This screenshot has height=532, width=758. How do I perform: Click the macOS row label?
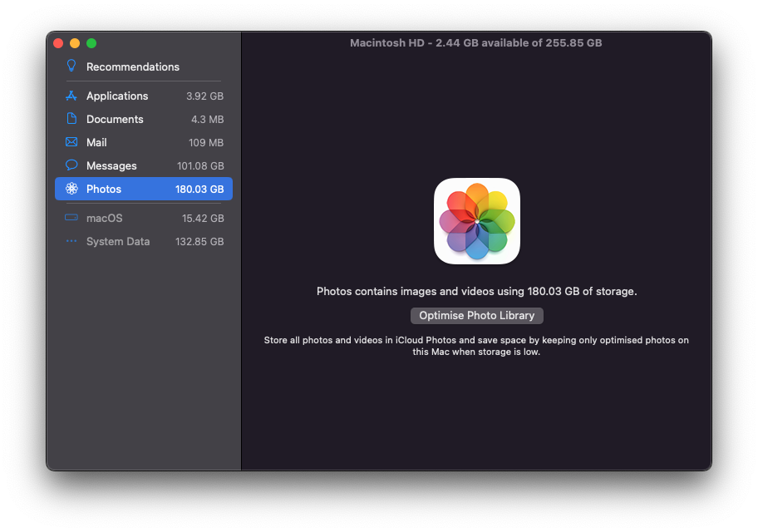[105, 218]
